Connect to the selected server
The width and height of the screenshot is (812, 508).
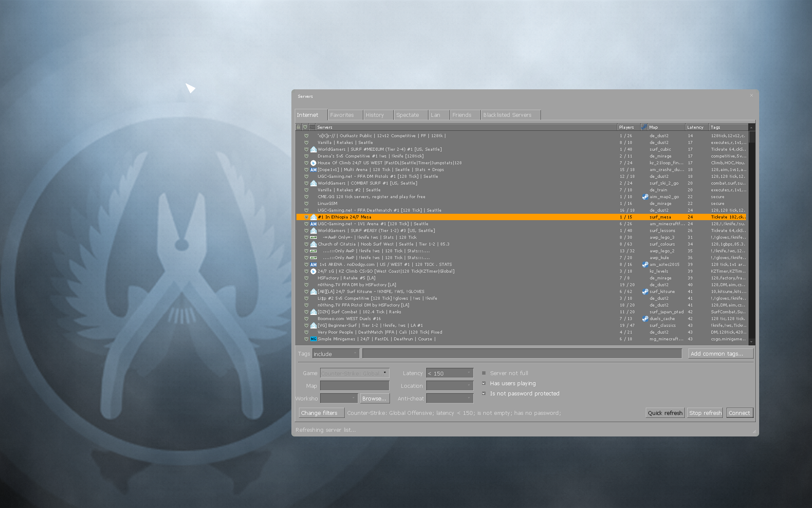click(739, 413)
